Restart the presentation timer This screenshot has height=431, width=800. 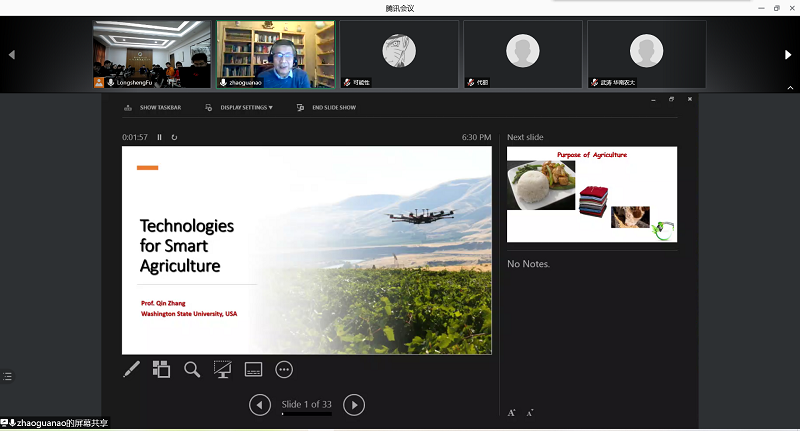(x=174, y=137)
